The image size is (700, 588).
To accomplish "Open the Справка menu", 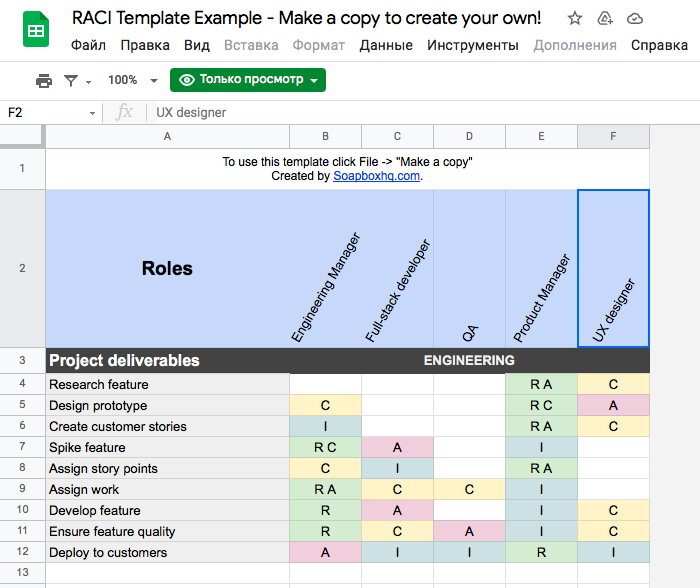I will 659,45.
